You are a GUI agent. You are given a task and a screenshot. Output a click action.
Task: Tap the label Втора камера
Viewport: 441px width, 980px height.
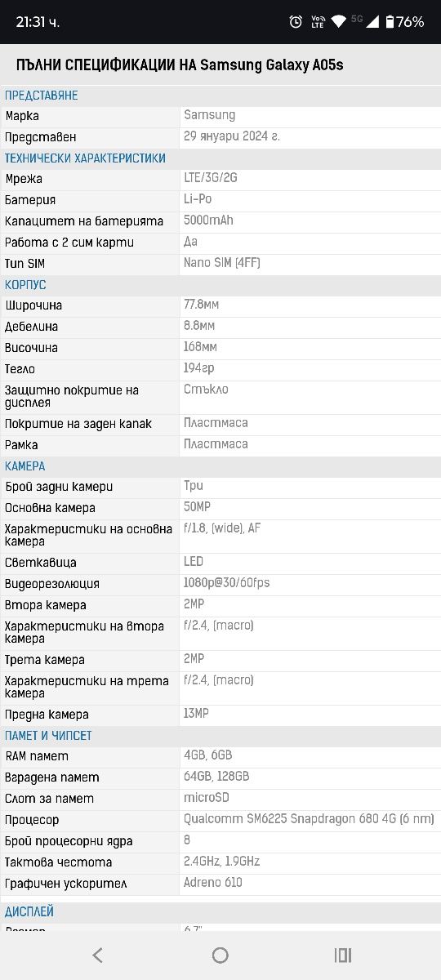(x=46, y=605)
